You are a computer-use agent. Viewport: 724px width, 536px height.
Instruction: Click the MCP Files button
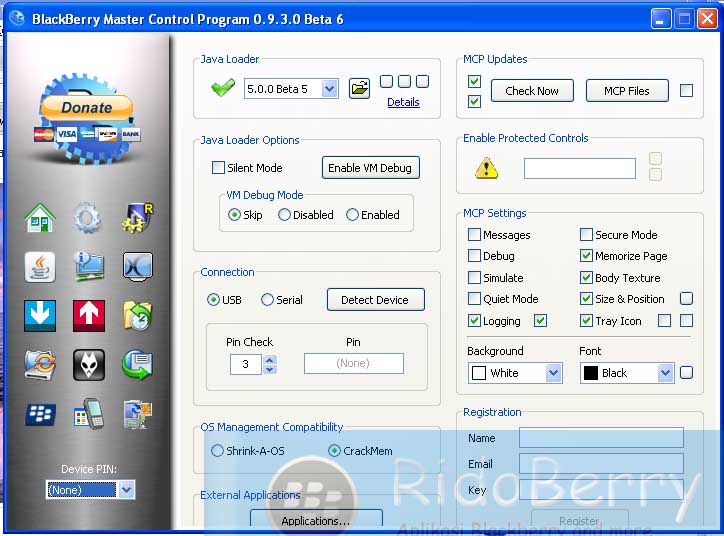click(x=627, y=90)
